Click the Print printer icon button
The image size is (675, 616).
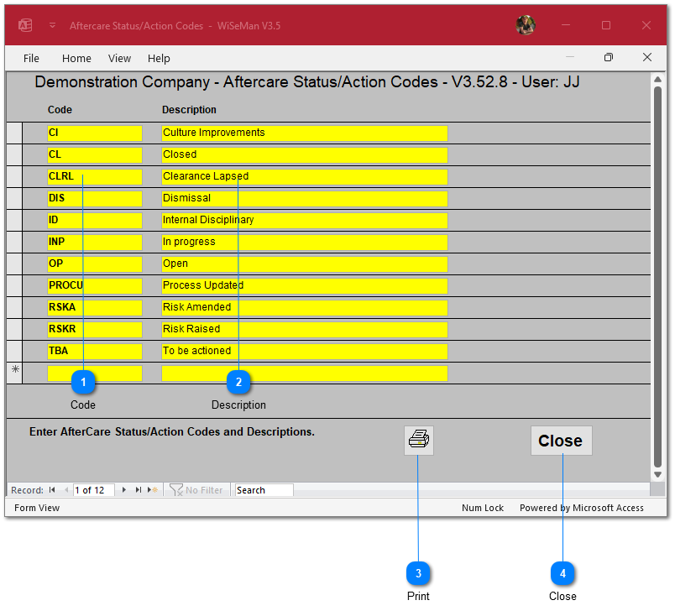[x=418, y=440]
